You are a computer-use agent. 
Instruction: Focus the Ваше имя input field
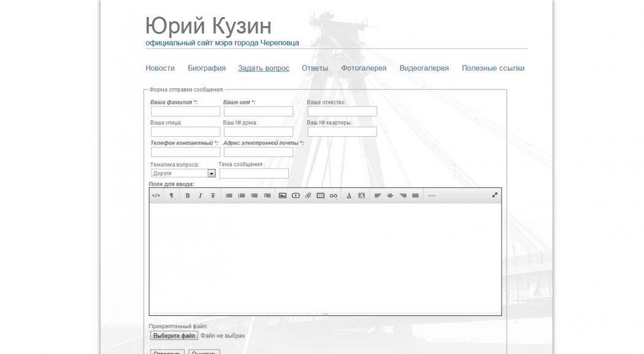pyautogui.click(x=258, y=111)
